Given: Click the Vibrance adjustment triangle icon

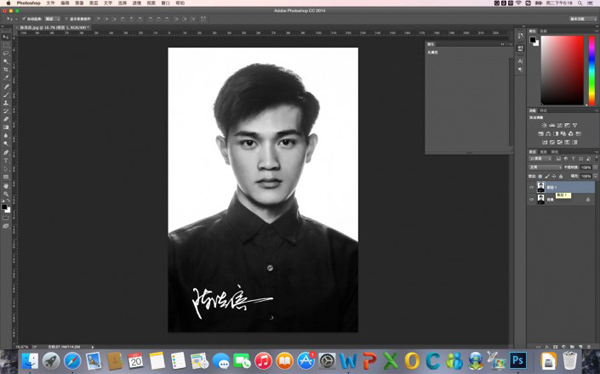Looking at the screenshot, I should click(x=574, y=125).
